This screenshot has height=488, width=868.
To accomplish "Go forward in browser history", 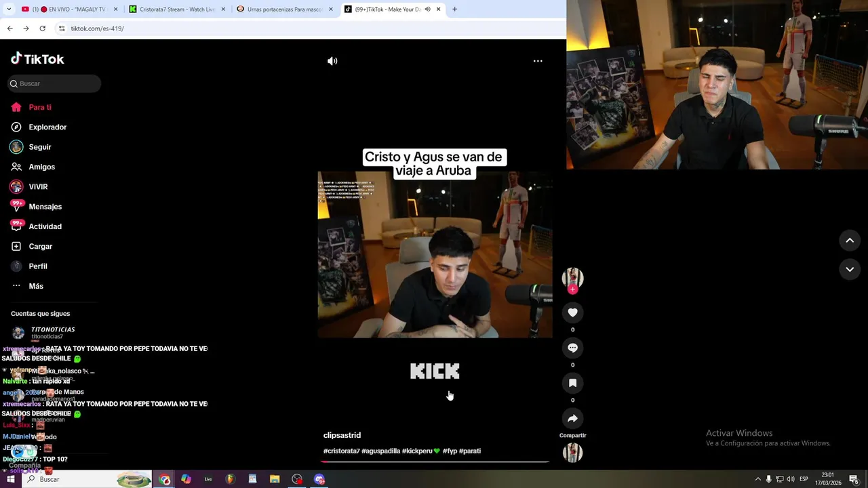I will [26, 28].
